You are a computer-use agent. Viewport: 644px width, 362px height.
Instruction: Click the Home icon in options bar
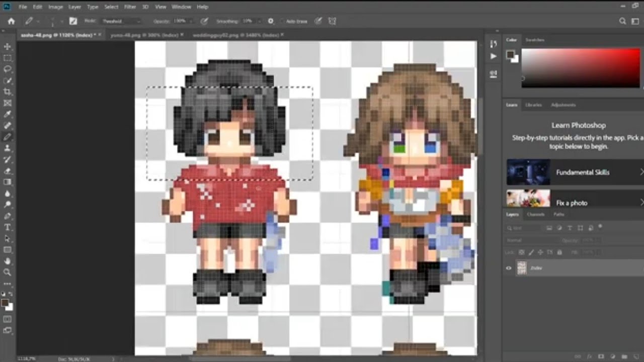[x=11, y=21]
